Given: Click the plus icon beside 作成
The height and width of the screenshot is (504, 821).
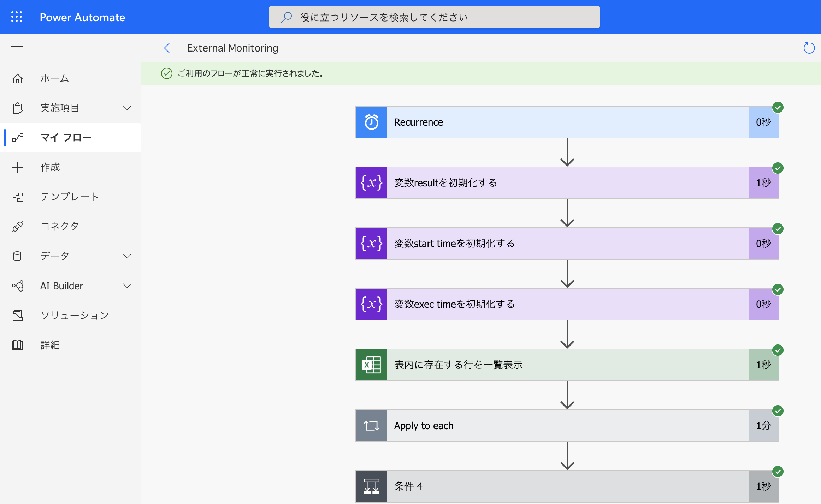Looking at the screenshot, I should click(x=18, y=167).
